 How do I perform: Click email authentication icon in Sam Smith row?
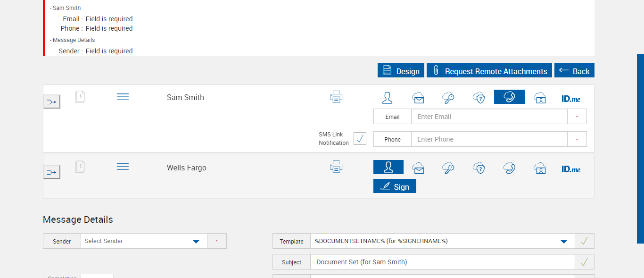coord(418,98)
